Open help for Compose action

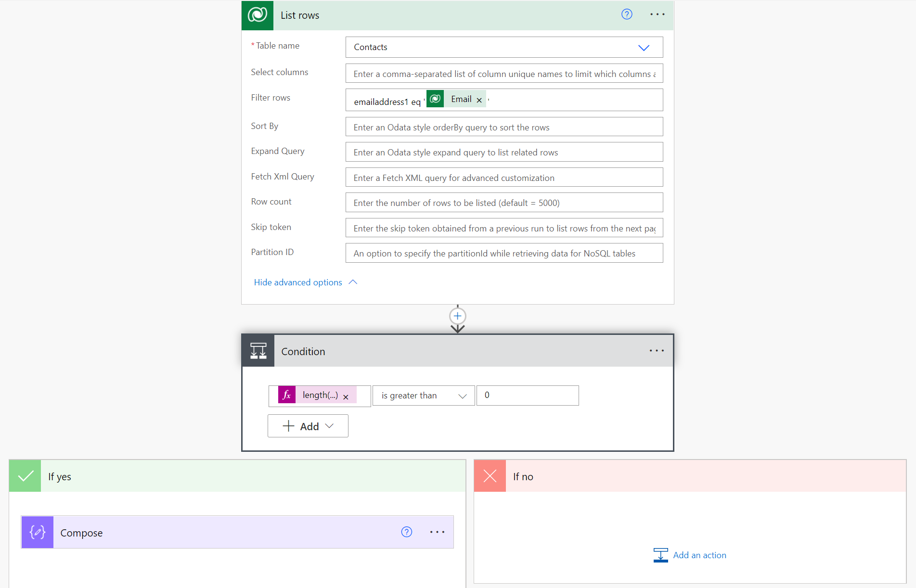[407, 532]
